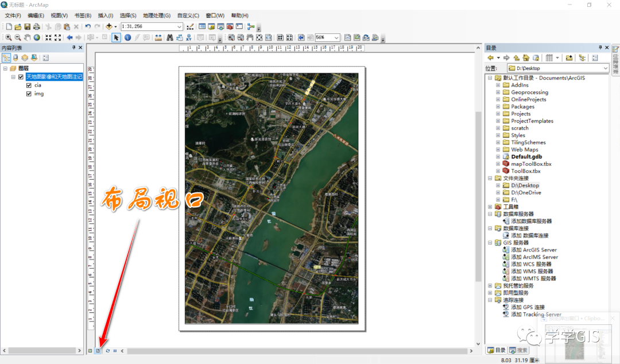Select the Pan hand tool
The height and width of the screenshot is (364, 620).
(28, 37)
